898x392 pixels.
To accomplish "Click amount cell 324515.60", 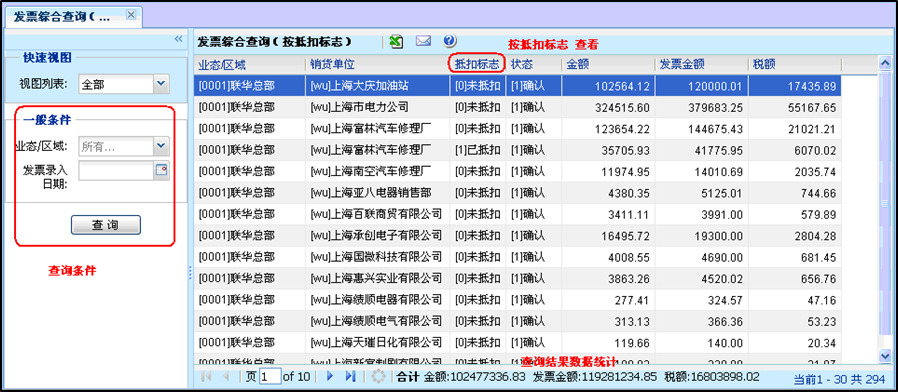I will coord(609,107).
